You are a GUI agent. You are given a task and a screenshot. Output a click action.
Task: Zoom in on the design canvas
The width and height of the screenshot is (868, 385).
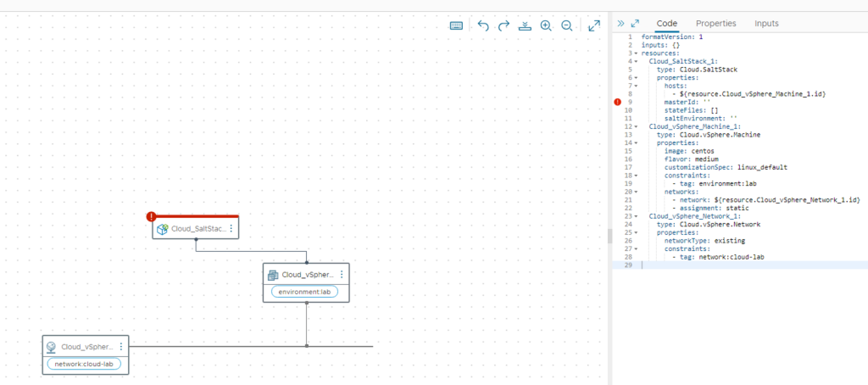[x=546, y=26]
